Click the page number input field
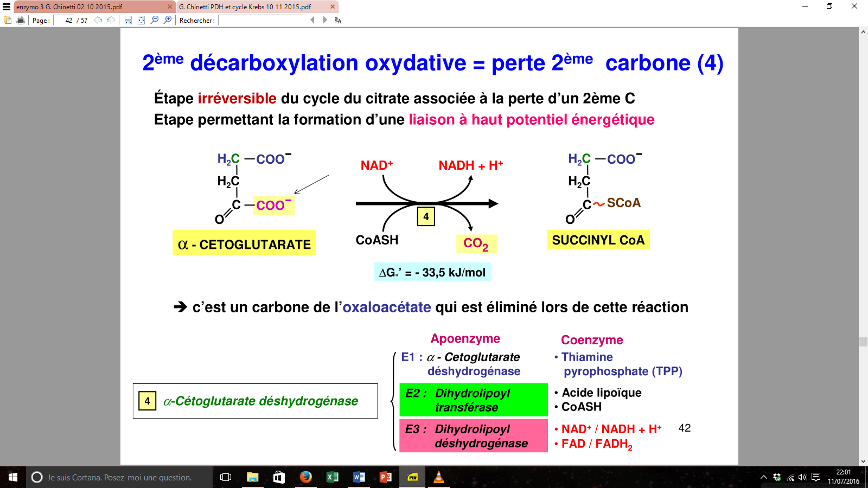Screen dimensions: 868x488 64,21
